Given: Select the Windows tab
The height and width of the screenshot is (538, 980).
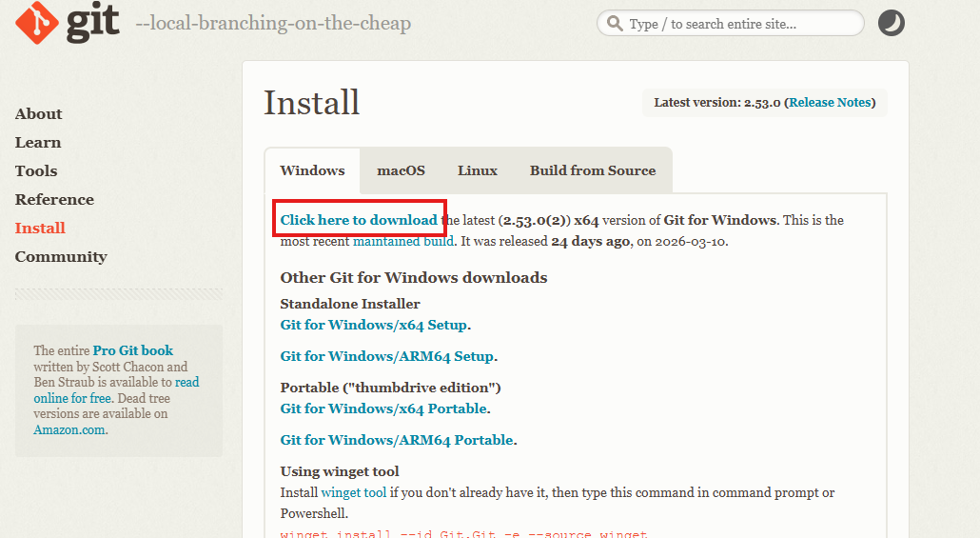Looking at the screenshot, I should tap(312, 170).
